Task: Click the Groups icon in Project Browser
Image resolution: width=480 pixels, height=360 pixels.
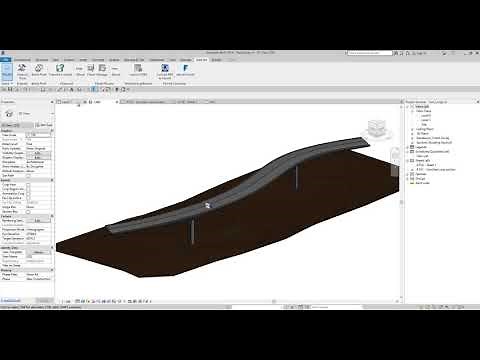Action: point(412,178)
